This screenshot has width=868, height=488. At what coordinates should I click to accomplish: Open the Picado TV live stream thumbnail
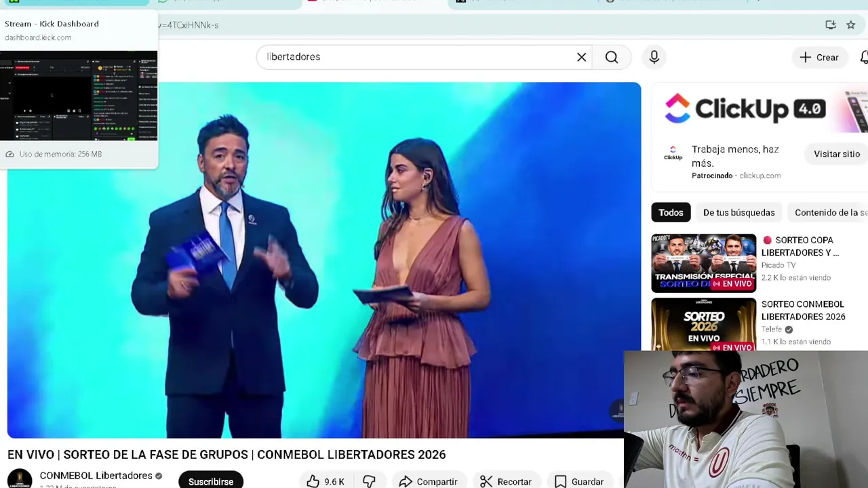click(703, 263)
